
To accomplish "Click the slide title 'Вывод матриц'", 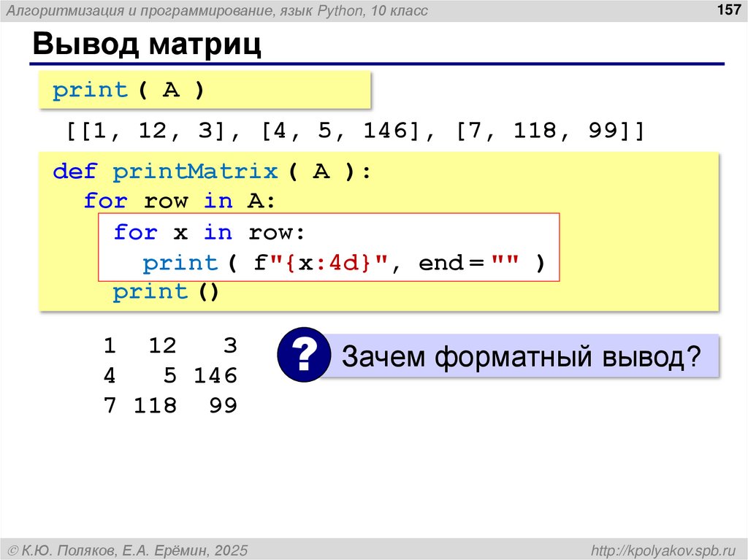I will [x=147, y=43].
